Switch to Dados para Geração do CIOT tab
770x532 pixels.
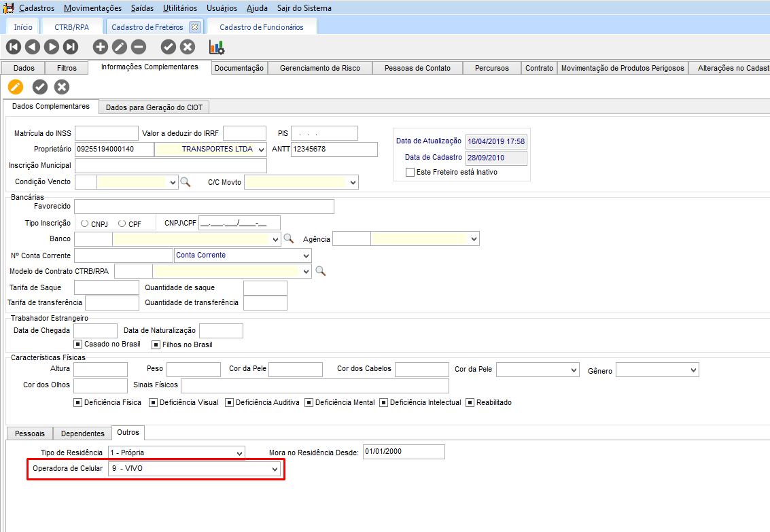click(x=154, y=107)
